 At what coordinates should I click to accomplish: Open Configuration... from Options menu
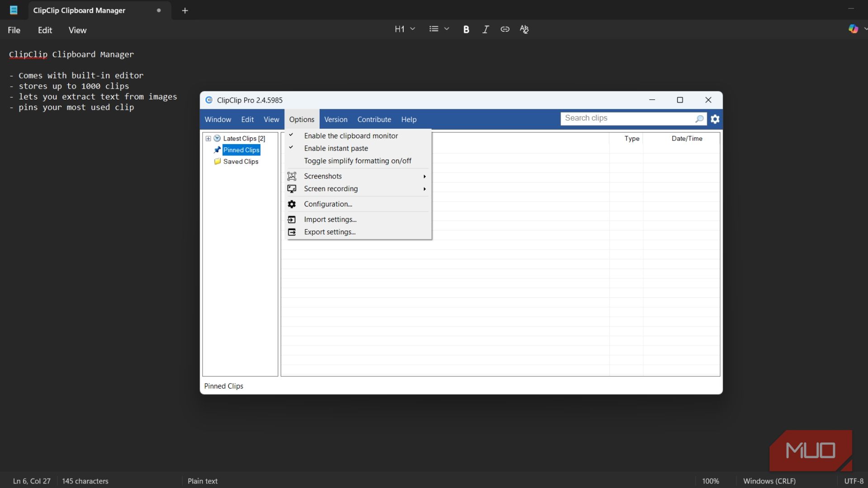(358, 204)
